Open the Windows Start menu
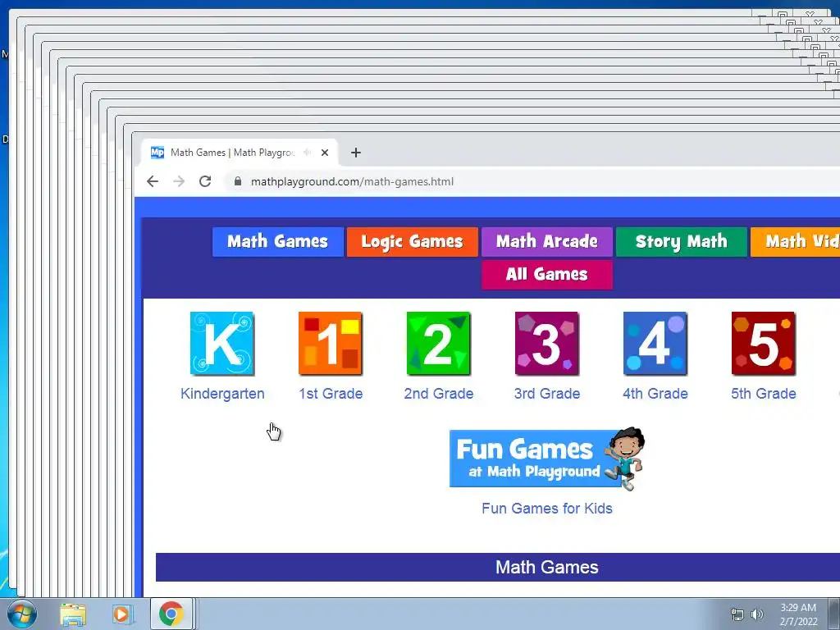This screenshot has width=840, height=630. point(22,614)
